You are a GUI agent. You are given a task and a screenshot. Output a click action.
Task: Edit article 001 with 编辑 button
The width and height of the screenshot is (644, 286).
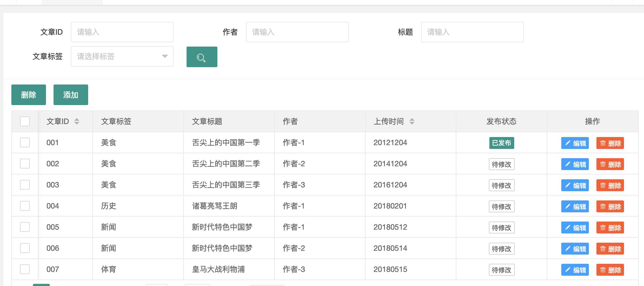click(x=575, y=143)
